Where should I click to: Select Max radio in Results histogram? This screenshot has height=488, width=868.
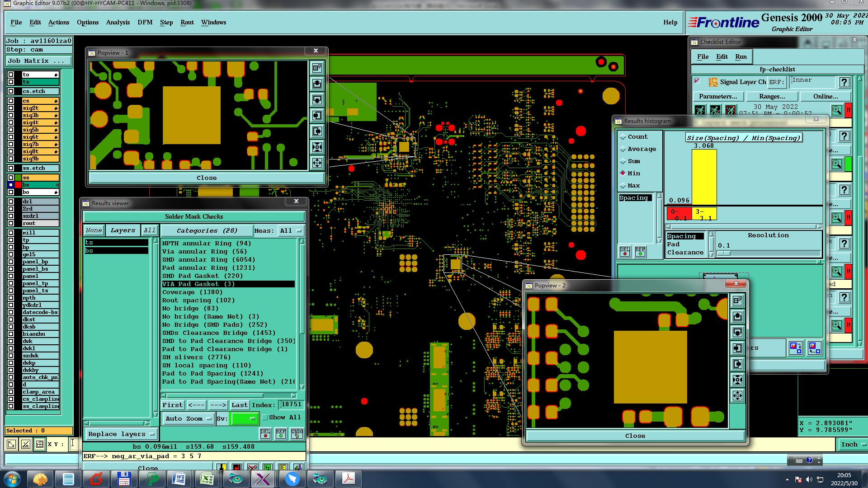point(623,185)
